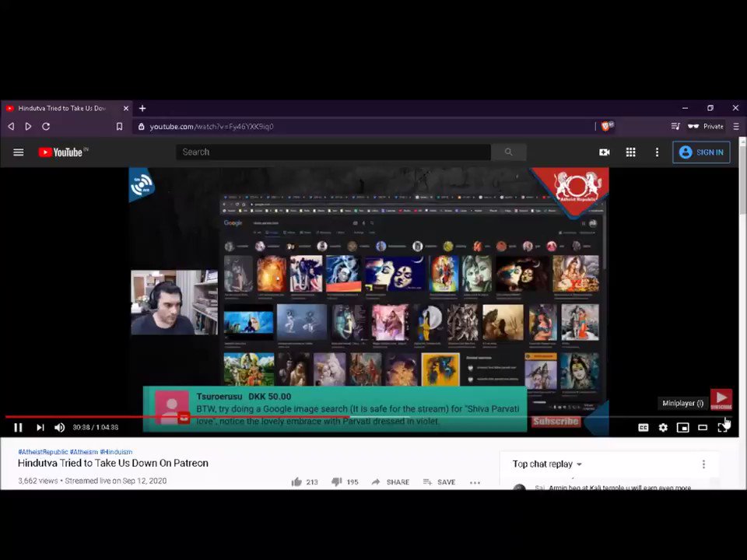
Task: Click the video title text
Action: [113, 464]
